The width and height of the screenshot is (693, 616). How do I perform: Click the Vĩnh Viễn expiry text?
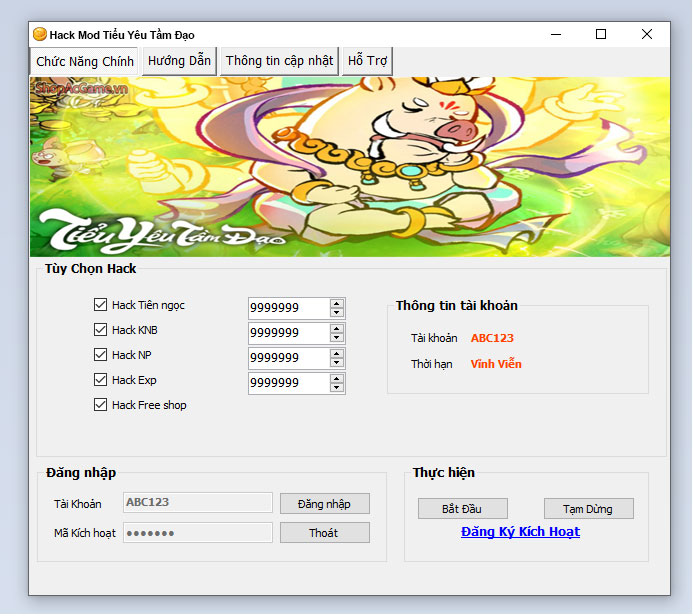pos(496,364)
